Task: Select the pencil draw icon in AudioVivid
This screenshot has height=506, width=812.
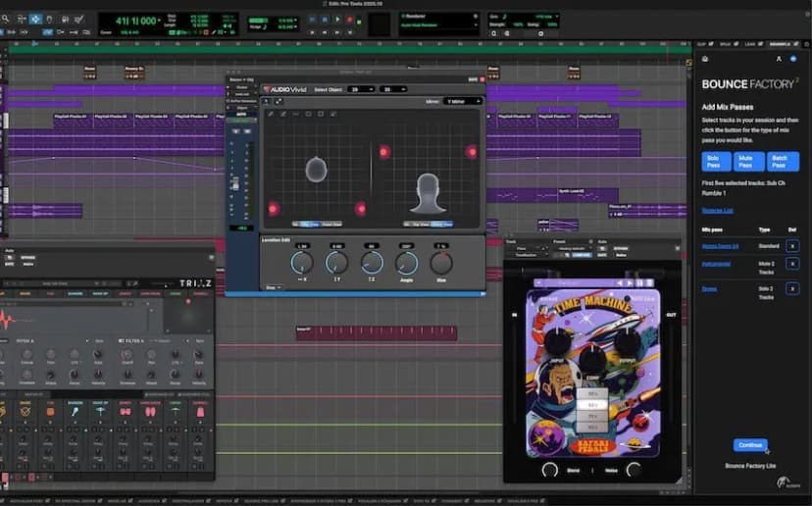Action: point(271,114)
